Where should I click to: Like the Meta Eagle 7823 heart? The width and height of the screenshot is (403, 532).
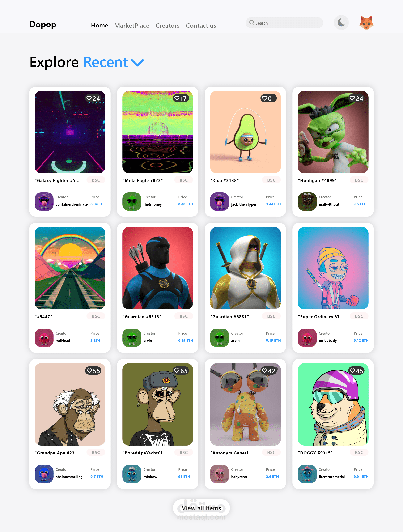point(177,98)
